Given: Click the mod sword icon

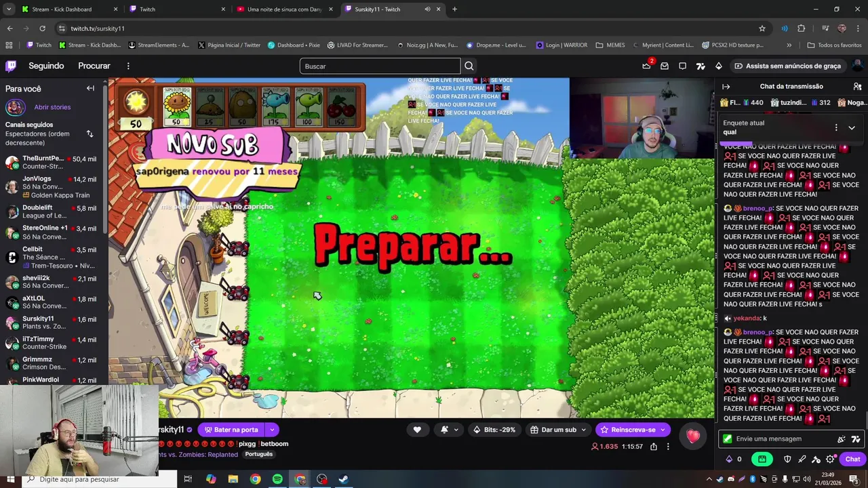Looking at the screenshot, I should [x=802, y=459].
